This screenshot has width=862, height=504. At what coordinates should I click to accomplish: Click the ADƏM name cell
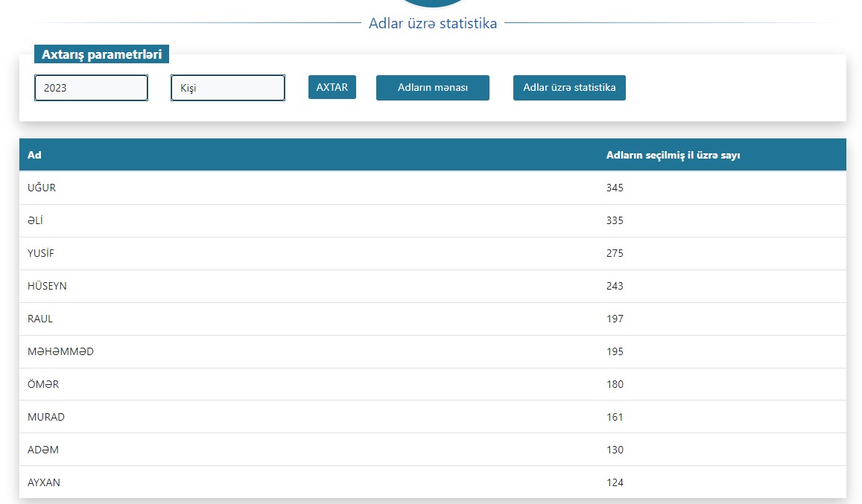tap(43, 450)
